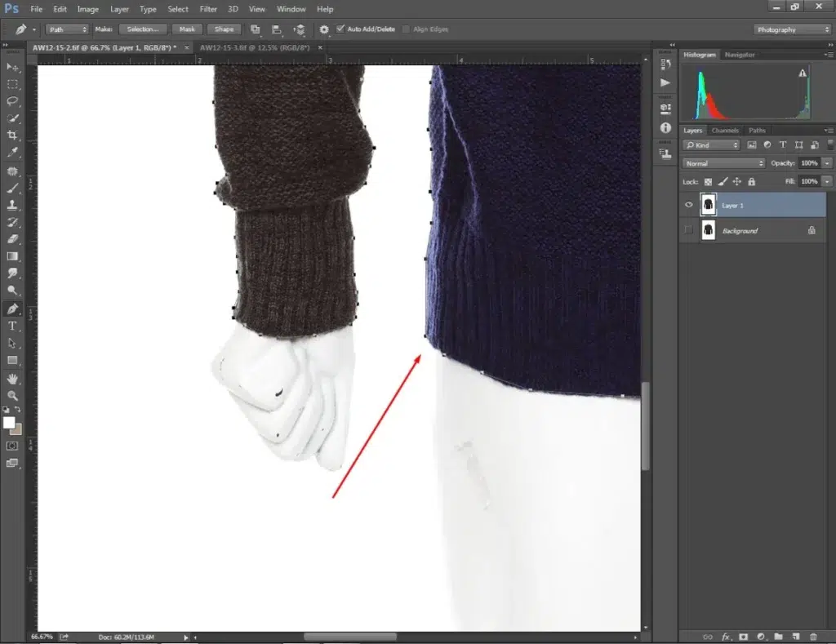836x644 pixels.
Task: Open the Kind filter dropdown
Action: coord(711,145)
